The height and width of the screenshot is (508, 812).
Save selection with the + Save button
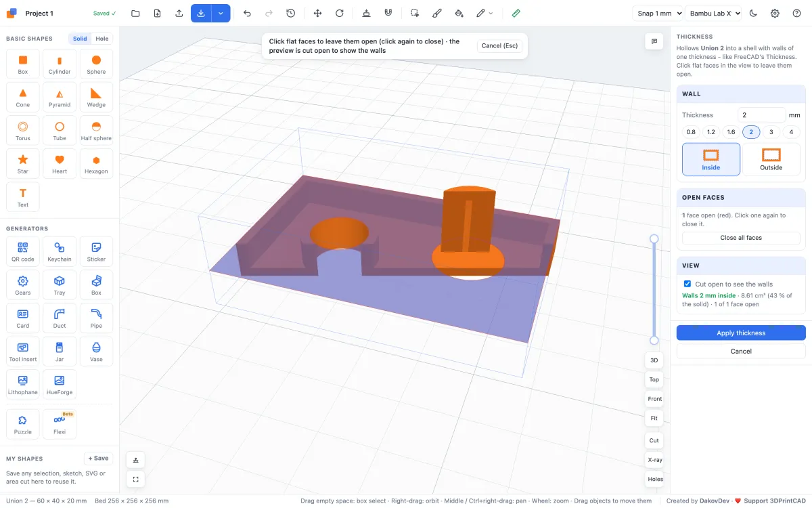point(98,459)
